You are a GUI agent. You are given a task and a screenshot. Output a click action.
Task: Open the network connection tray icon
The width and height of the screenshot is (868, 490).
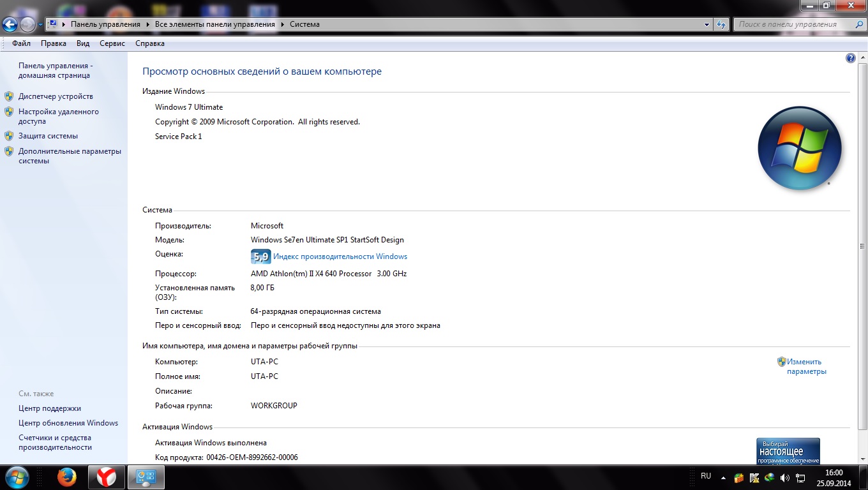800,477
